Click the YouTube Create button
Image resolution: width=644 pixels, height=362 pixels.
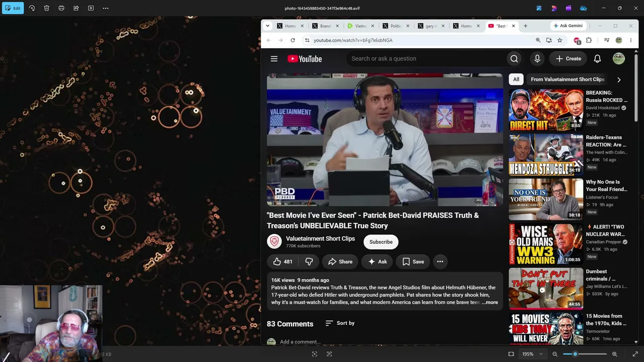569,59
